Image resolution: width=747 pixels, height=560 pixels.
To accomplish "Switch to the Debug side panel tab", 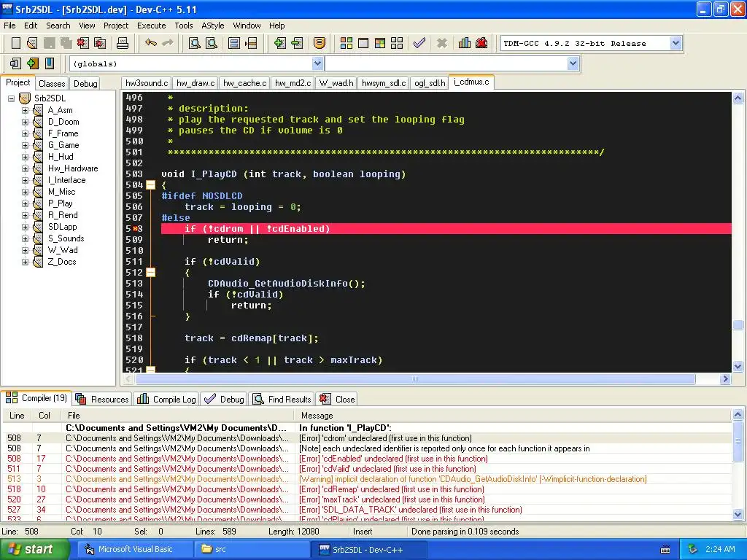I will (x=85, y=84).
